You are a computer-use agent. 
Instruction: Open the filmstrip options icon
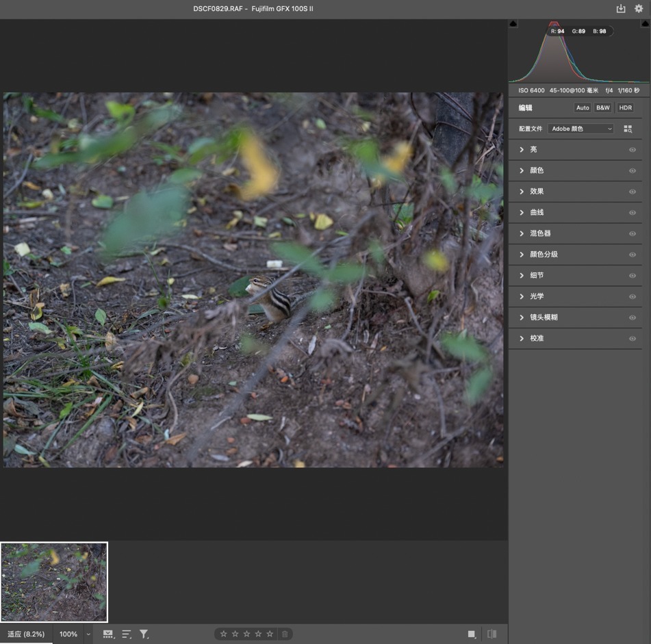click(108, 634)
